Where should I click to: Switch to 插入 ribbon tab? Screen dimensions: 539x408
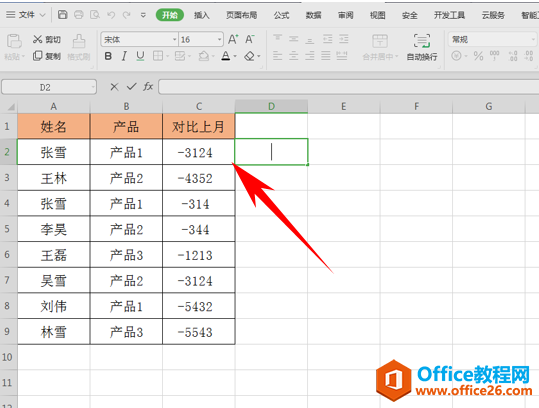click(x=201, y=15)
